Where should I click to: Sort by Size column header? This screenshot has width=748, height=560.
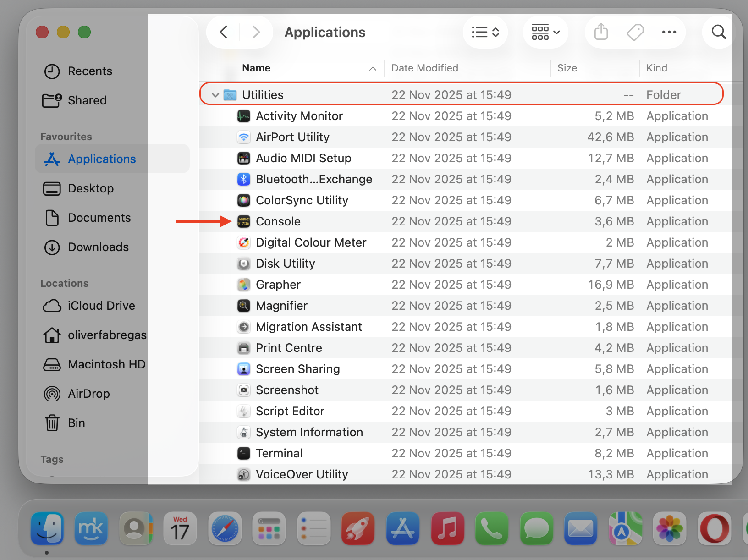click(567, 68)
